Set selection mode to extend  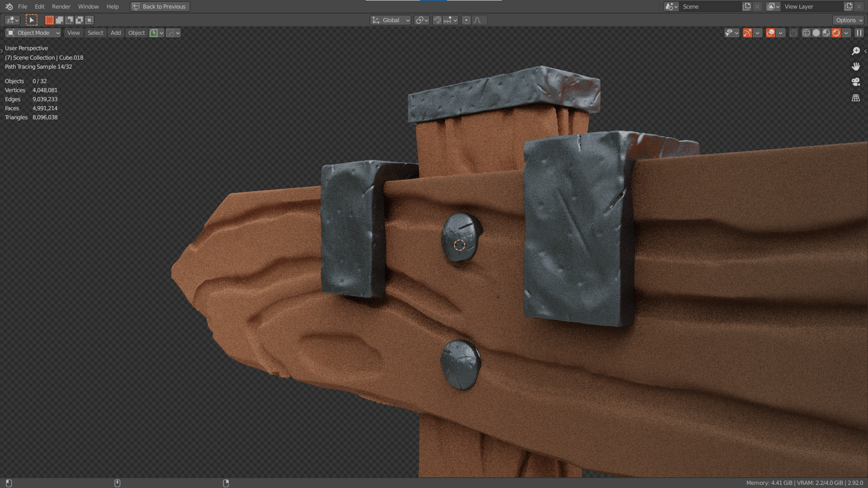click(59, 20)
